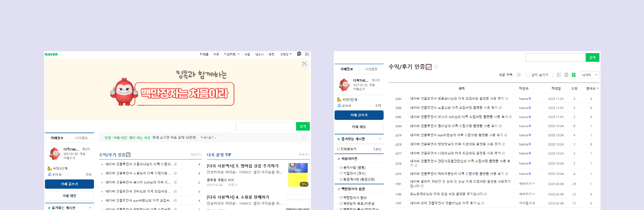
Task: Check the 공지 숨기기 checkbox
Action: tap(528, 75)
